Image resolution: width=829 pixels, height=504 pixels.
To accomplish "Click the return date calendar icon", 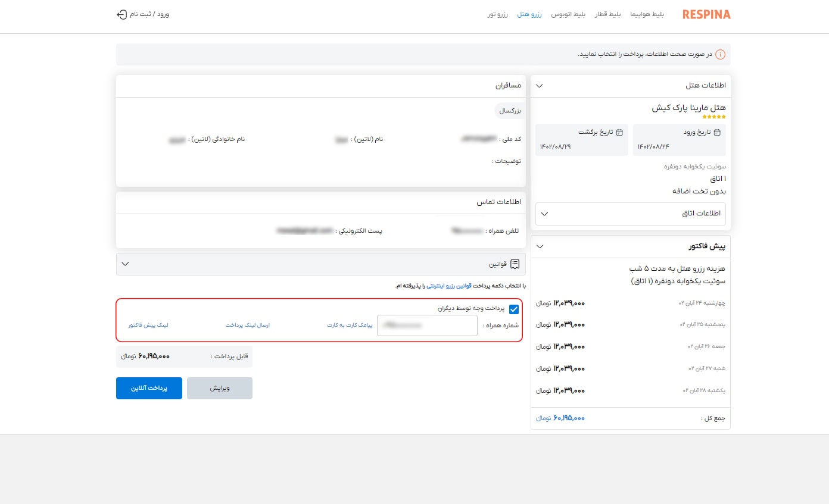I will pos(619,132).
